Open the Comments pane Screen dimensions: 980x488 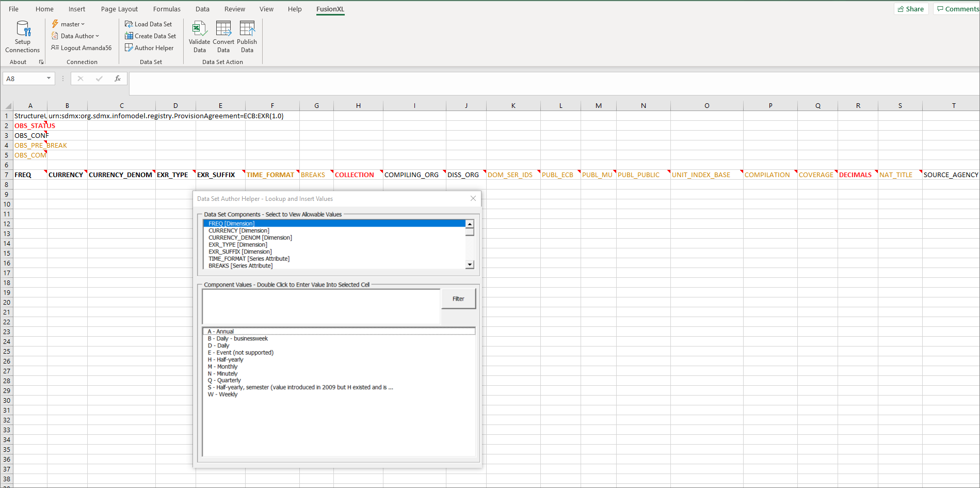click(957, 9)
